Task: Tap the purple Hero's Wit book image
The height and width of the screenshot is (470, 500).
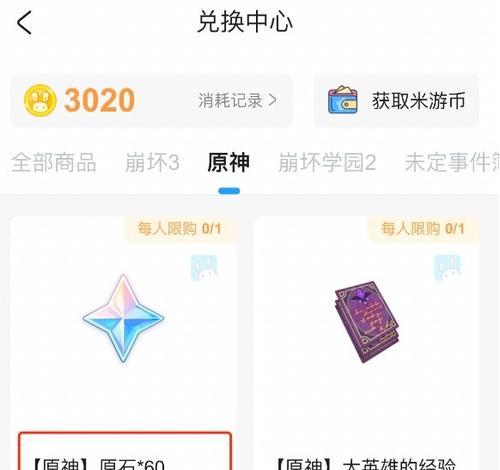Action: [367, 322]
